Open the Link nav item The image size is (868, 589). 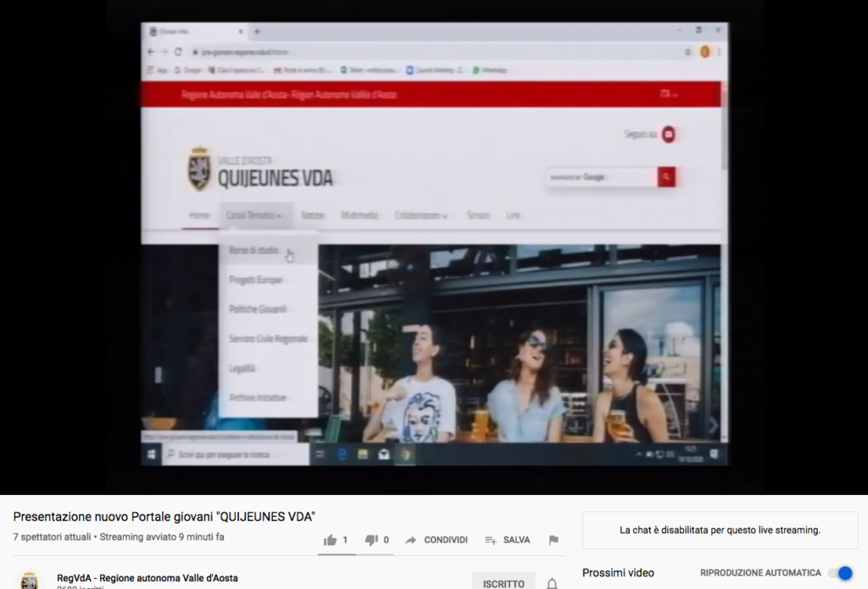point(513,215)
